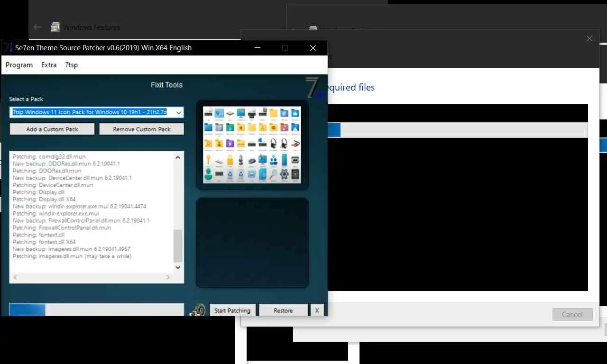
Task: Click the green user icon in pack preview
Action: click(208, 174)
